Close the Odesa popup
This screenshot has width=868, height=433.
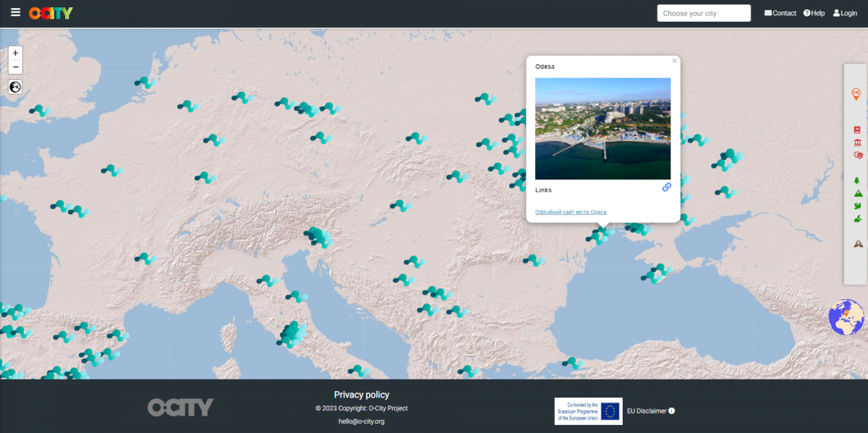click(x=674, y=61)
